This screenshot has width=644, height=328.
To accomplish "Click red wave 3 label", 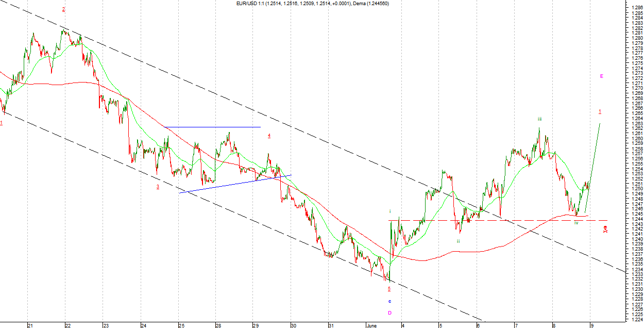I will click(x=158, y=187).
